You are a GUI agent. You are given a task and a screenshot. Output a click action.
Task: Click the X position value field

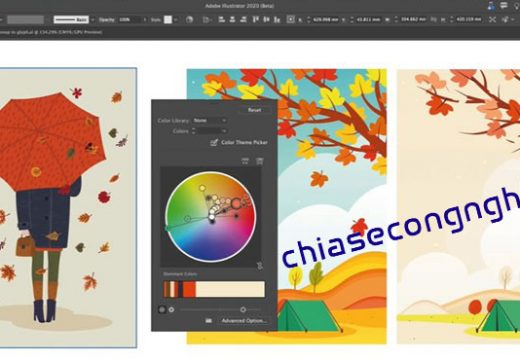[326, 20]
